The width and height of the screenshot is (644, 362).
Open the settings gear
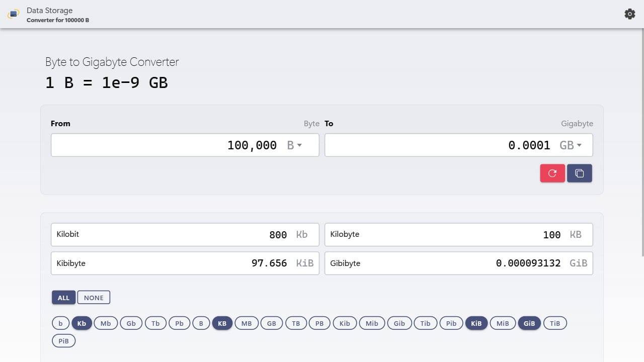[629, 14]
